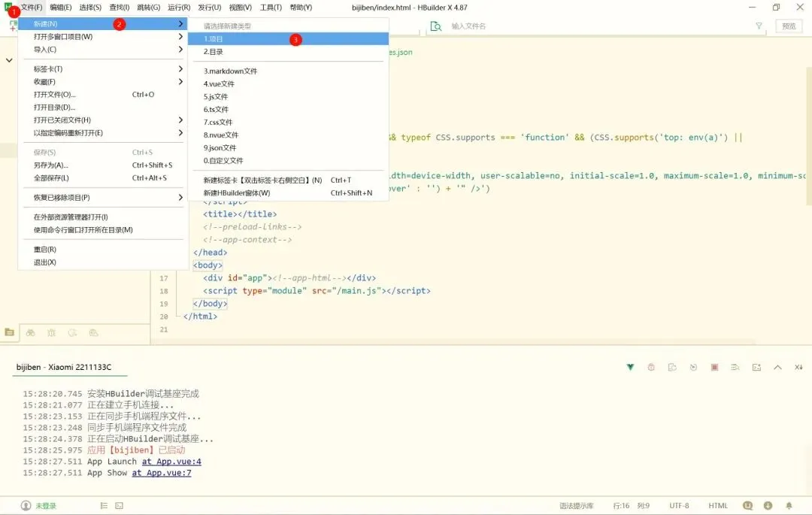Click the outline list icon in status bar
Image resolution: width=812 pixels, height=515 pixels.
point(104,506)
